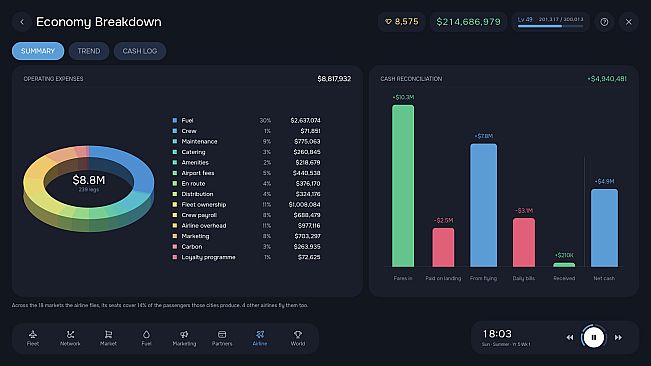The width and height of the screenshot is (651, 366).
Task: Click the Fuel legend color swatch
Action: click(x=175, y=120)
